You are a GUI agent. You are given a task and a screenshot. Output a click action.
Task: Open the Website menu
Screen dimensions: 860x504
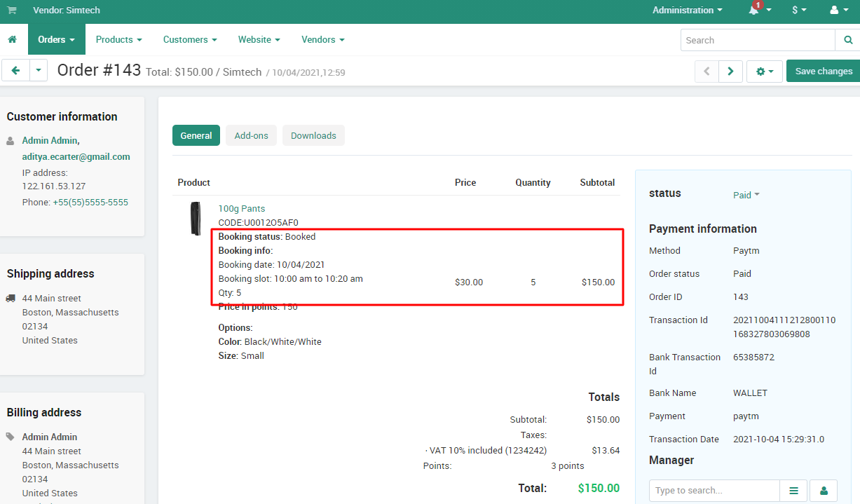click(x=259, y=39)
